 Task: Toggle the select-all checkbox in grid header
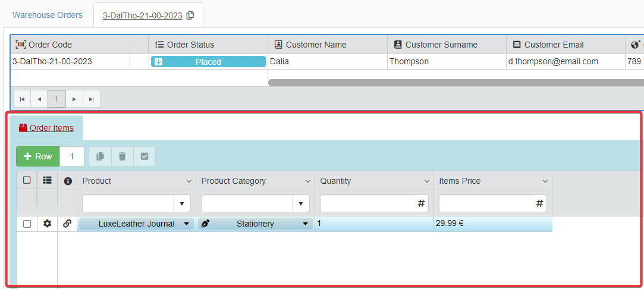pos(27,180)
